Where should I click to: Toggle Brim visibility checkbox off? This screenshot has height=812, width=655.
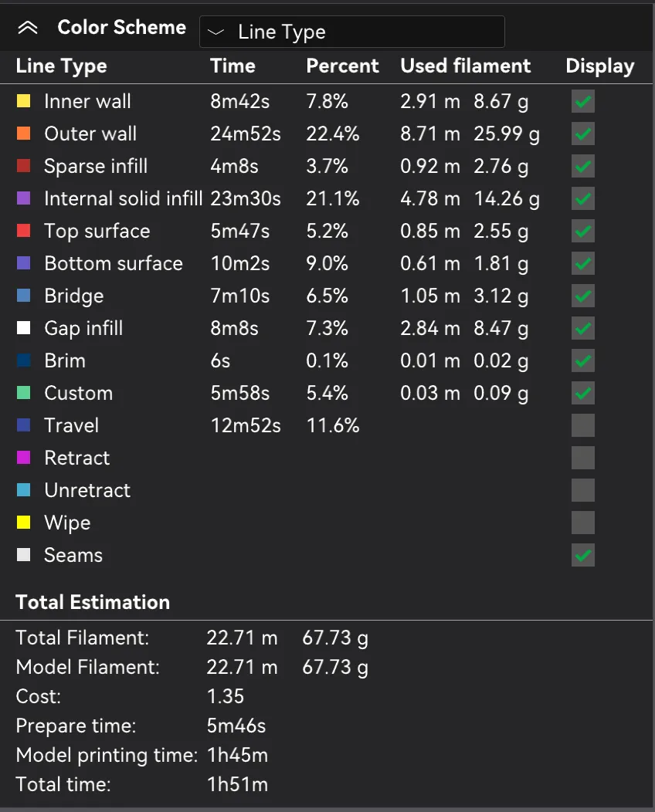tap(583, 360)
